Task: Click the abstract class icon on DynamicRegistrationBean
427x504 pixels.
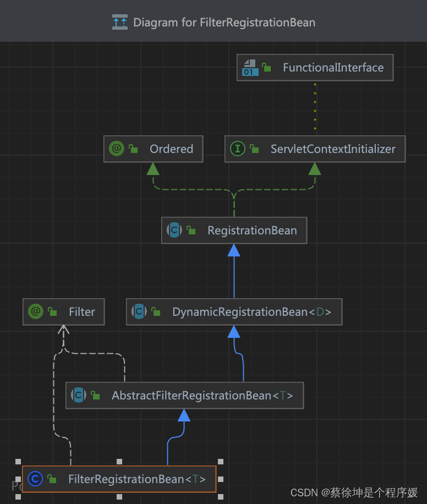Action: pos(139,311)
